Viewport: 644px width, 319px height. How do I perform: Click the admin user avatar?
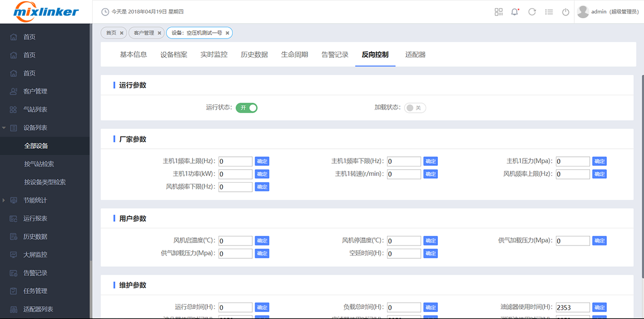[583, 12]
